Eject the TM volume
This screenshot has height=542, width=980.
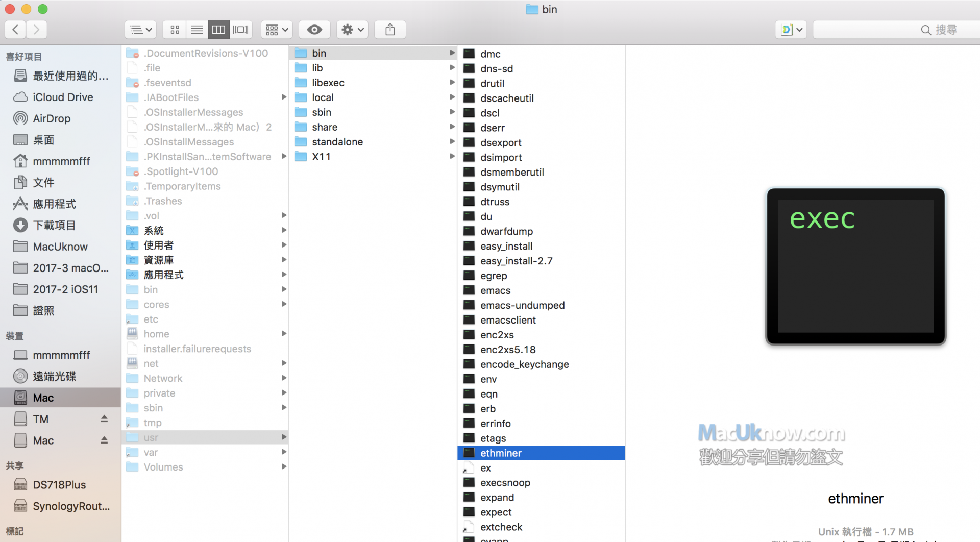104,418
